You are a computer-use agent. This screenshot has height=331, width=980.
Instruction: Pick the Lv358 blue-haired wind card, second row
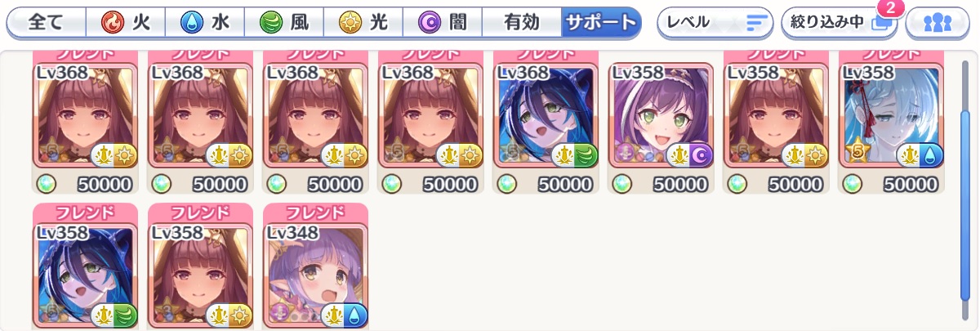click(85, 267)
